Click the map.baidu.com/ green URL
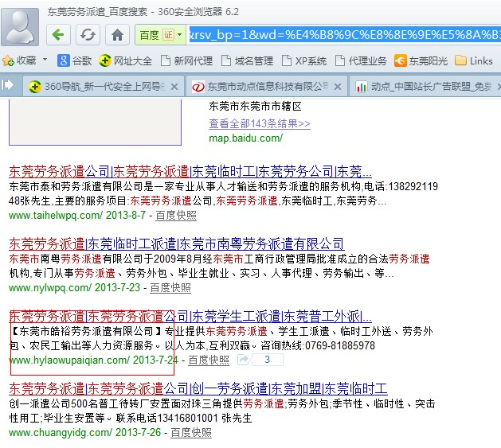 (245, 138)
